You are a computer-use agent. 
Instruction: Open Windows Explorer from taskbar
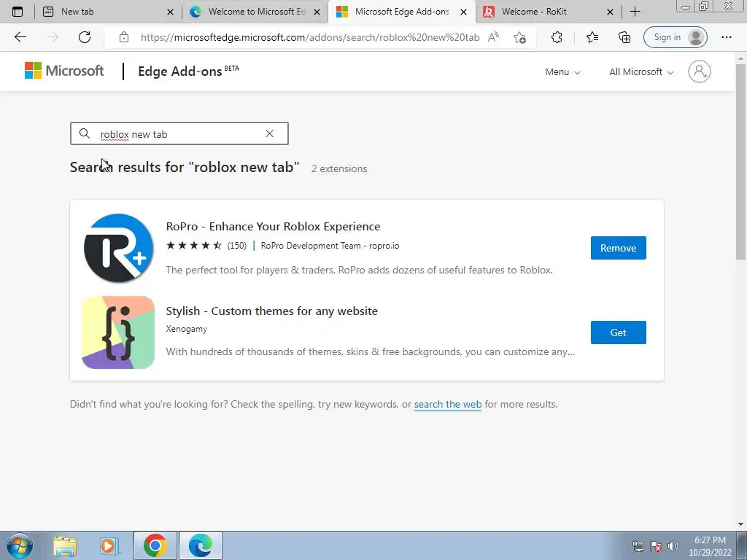point(65,545)
